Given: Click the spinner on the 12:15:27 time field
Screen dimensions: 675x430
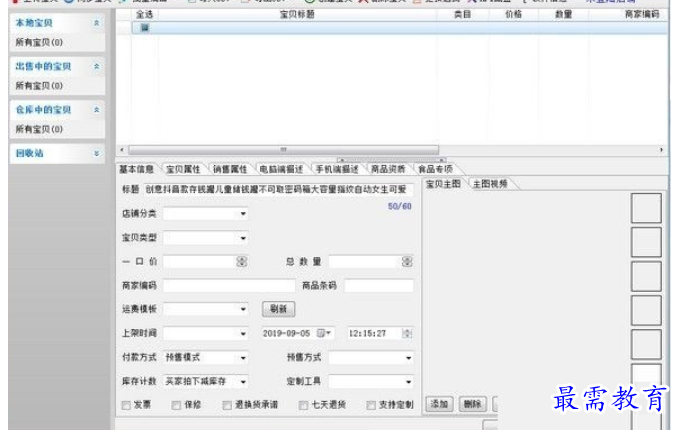Looking at the screenshot, I should pos(407,333).
